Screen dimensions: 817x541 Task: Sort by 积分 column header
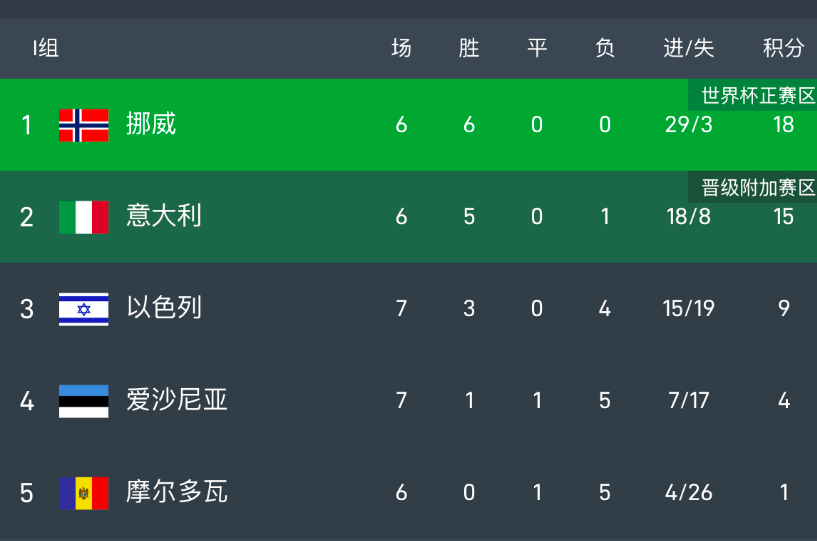click(783, 48)
